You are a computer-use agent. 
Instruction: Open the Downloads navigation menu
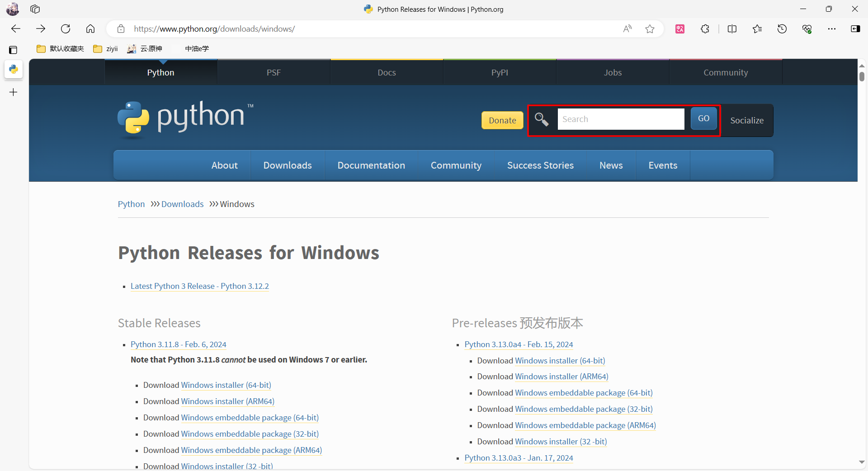pyautogui.click(x=288, y=165)
